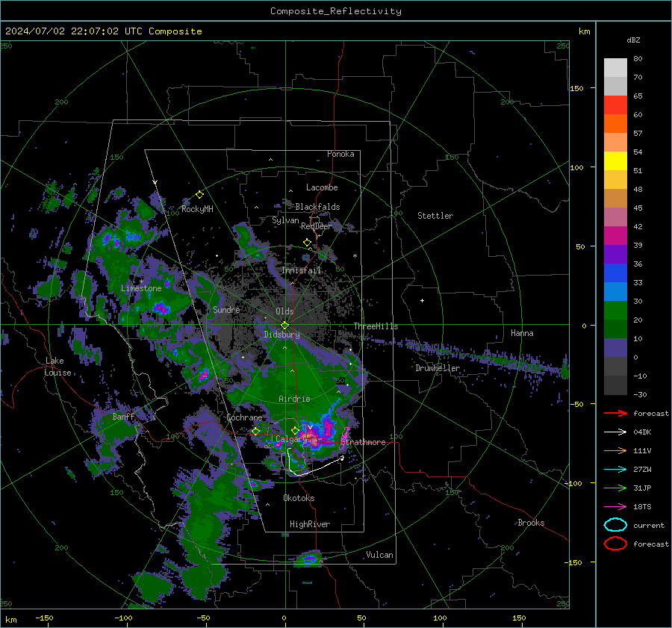Click the storm cell north of Vulcan

point(309,559)
